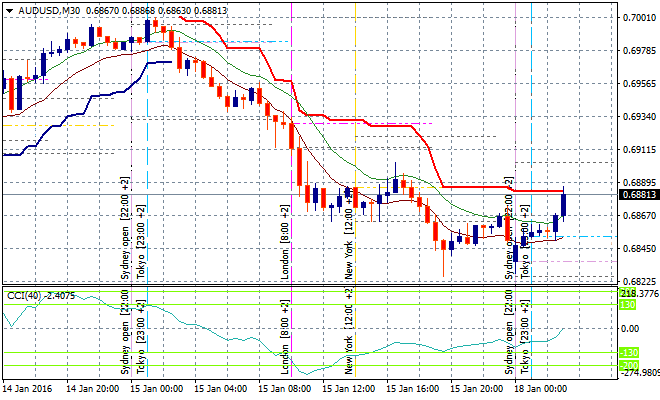Click the 0.70010 price axis label

tap(639, 17)
